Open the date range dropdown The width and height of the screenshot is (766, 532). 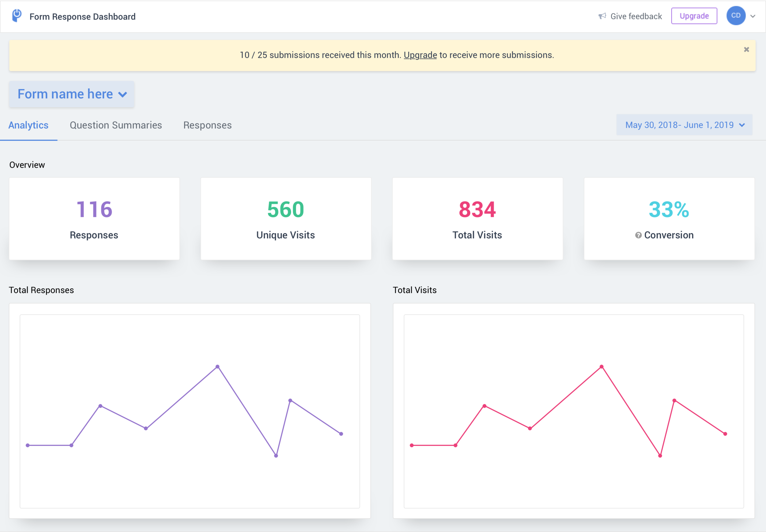(684, 125)
